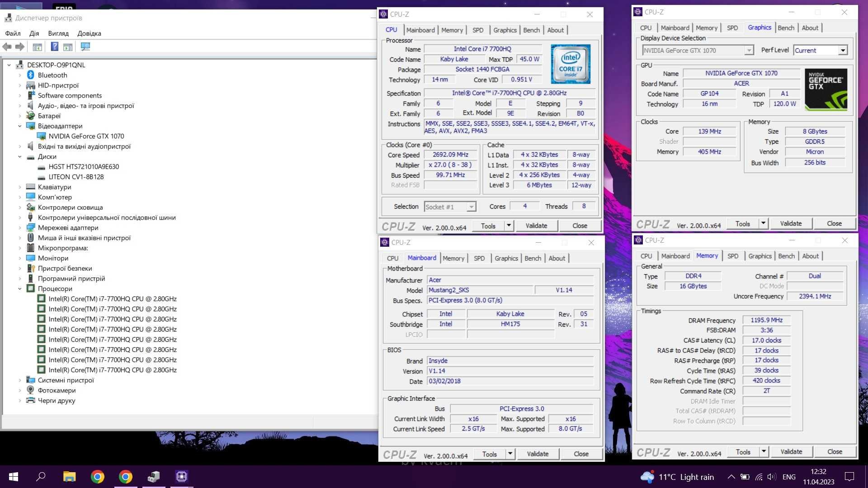Screen dimensions: 868x488
Task: Show hidden tray icons chevron
Action: pos(731,477)
